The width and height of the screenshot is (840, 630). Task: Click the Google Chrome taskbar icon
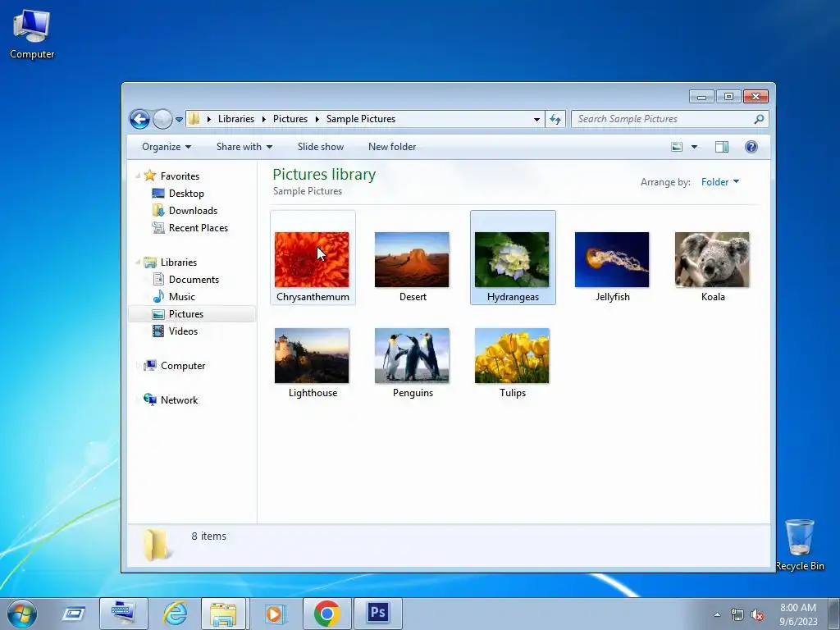(x=326, y=614)
